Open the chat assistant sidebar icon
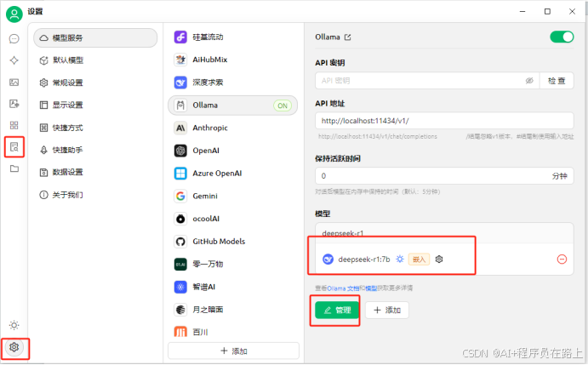Screen dimensions: 588x365 [14, 38]
